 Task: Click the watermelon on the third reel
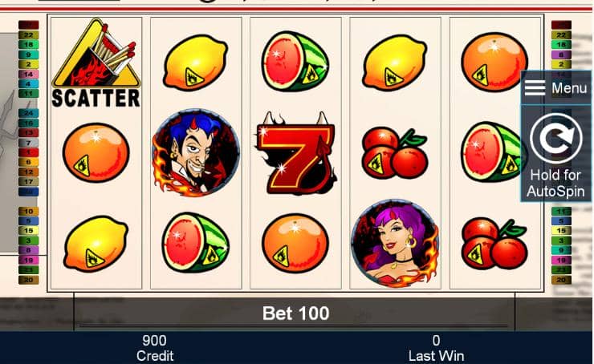click(295, 62)
